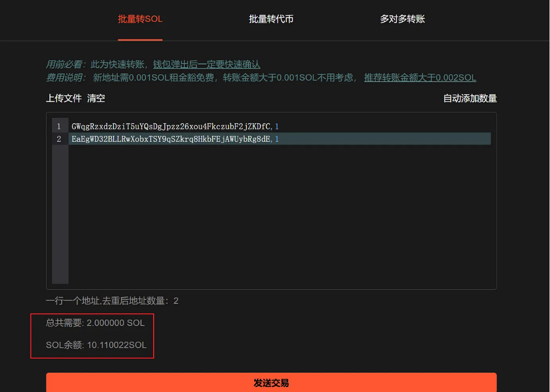The width and height of the screenshot is (550, 392).
Task: Click 自动添加数量 to auto-add amounts
Action: [x=470, y=99]
